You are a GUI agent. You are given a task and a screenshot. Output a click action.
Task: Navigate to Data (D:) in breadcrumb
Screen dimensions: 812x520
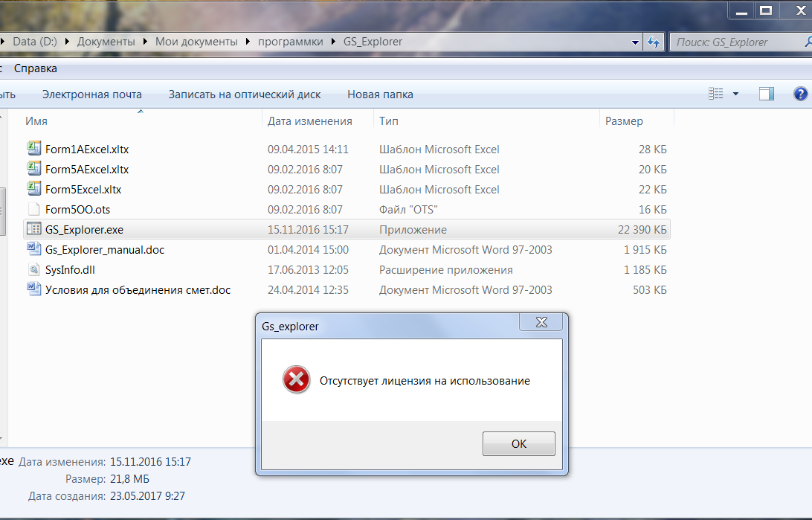[35, 42]
